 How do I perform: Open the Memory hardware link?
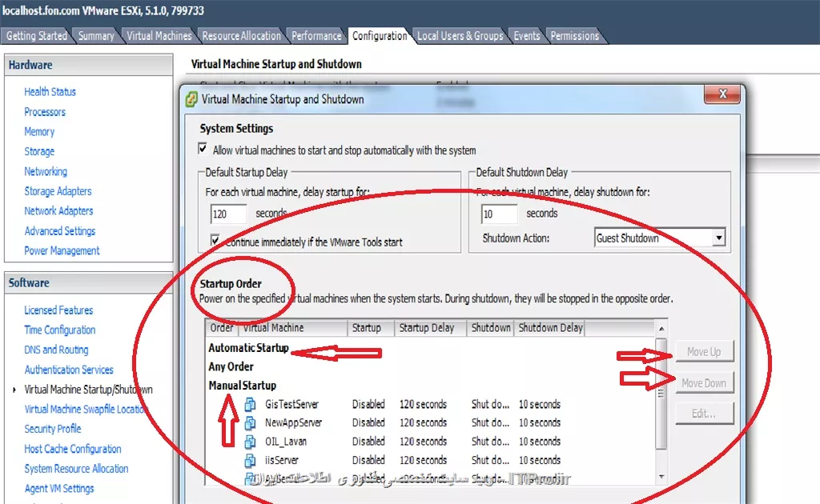pyautogui.click(x=39, y=132)
